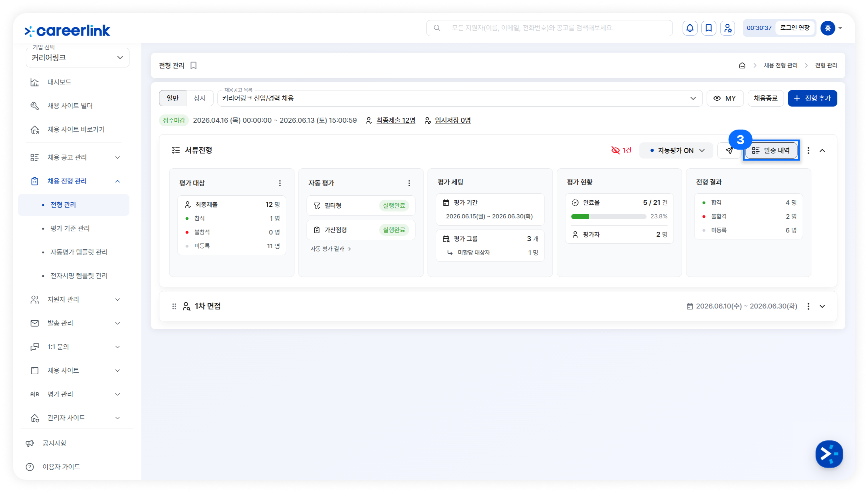The height and width of the screenshot is (493, 868).
Task: Click the 채용종료 button
Action: pos(765,99)
